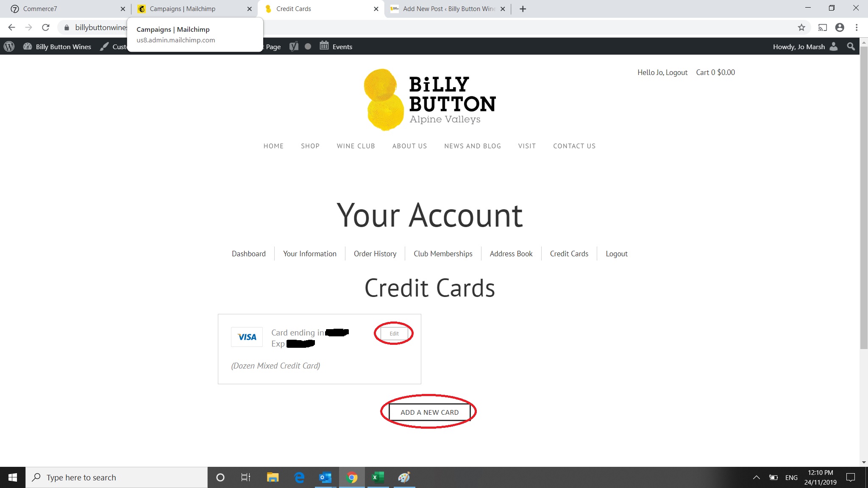The width and height of the screenshot is (868, 488).
Task: Open Chrome's three-dot menu
Action: tap(857, 28)
